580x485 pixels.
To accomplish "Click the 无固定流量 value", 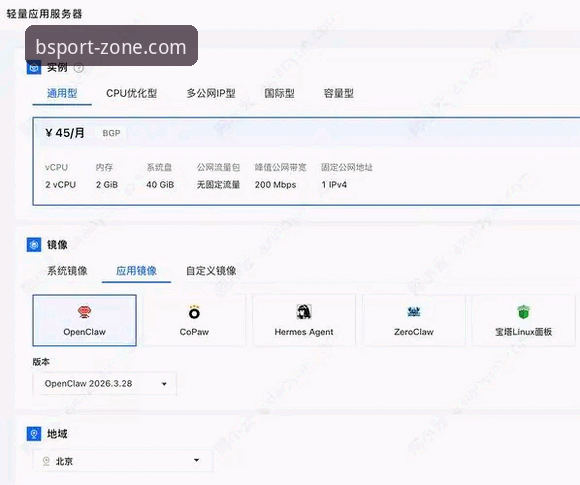I will pos(218,185).
